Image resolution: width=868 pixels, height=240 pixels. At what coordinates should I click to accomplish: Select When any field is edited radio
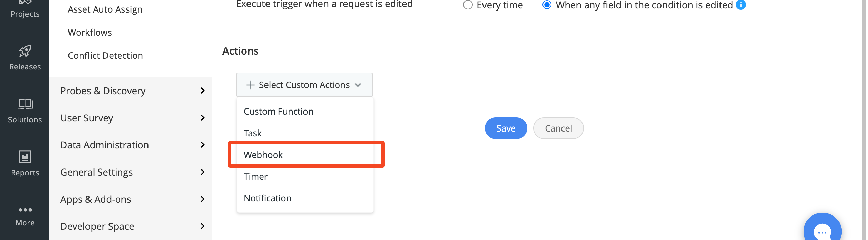(x=547, y=5)
